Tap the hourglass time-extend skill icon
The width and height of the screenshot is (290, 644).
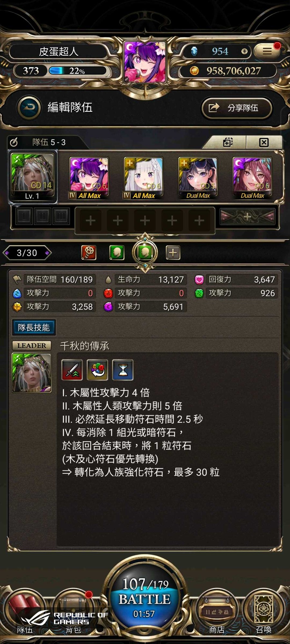pyautogui.click(x=123, y=370)
